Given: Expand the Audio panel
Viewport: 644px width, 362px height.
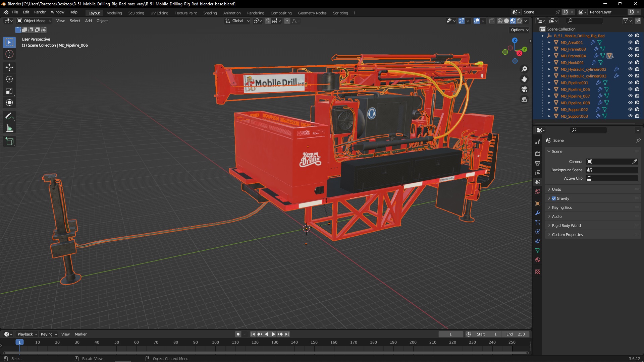Looking at the screenshot, I should [593, 217].
